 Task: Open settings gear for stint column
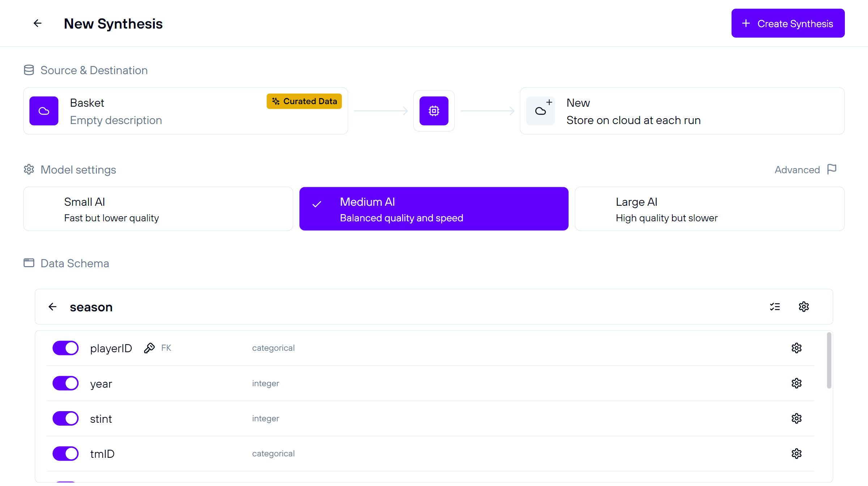click(x=796, y=418)
